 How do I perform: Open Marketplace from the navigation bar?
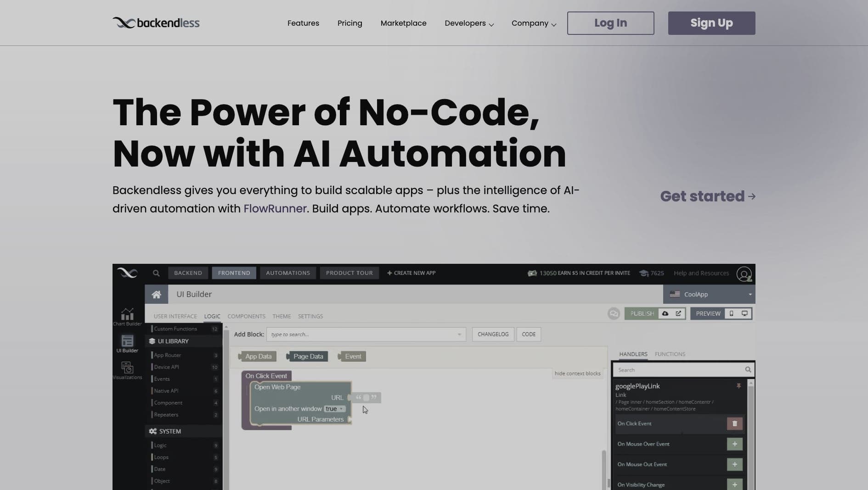pyautogui.click(x=403, y=23)
